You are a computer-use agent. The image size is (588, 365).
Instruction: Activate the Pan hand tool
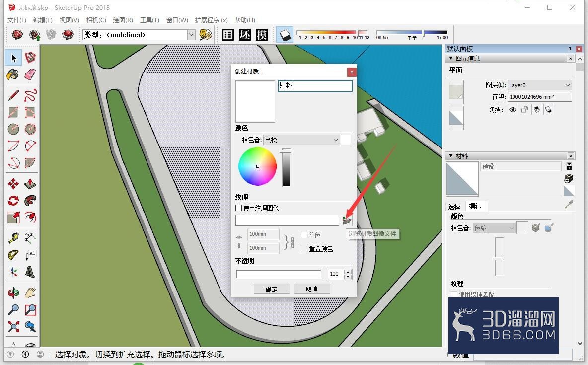pyautogui.click(x=30, y=292)
